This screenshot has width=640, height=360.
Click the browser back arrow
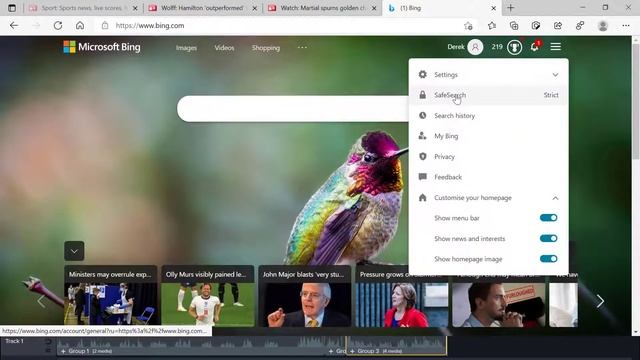point(14,25)
